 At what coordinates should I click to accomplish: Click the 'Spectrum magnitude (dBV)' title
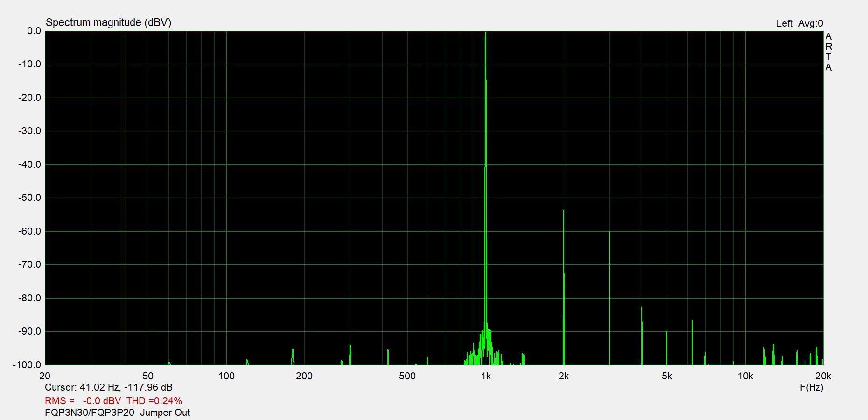tap(108, 22)
